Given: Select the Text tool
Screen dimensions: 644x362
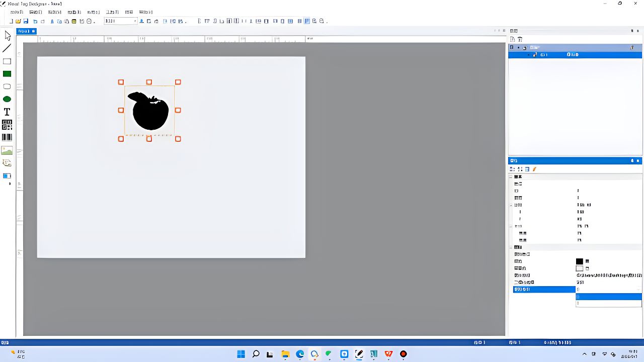Looking at the screenshot, I should point(7,112).
